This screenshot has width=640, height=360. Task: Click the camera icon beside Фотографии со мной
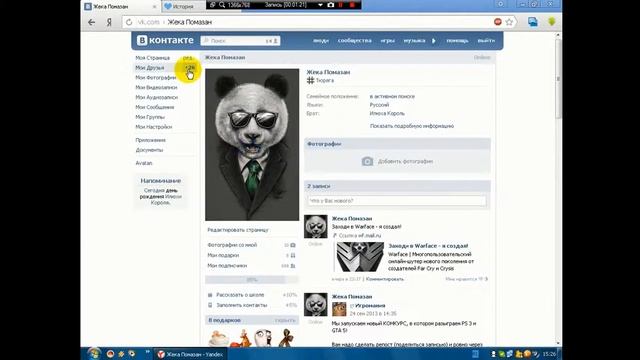[293, 245]
